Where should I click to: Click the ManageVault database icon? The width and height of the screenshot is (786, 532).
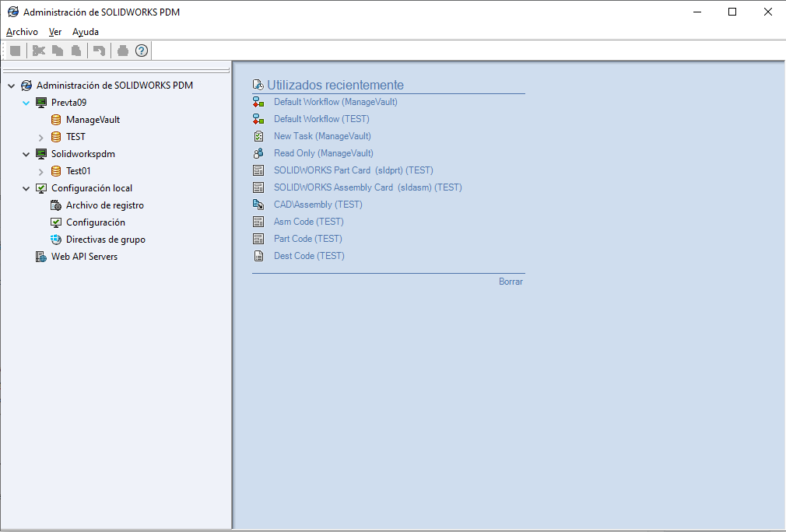tap(56, 120)
